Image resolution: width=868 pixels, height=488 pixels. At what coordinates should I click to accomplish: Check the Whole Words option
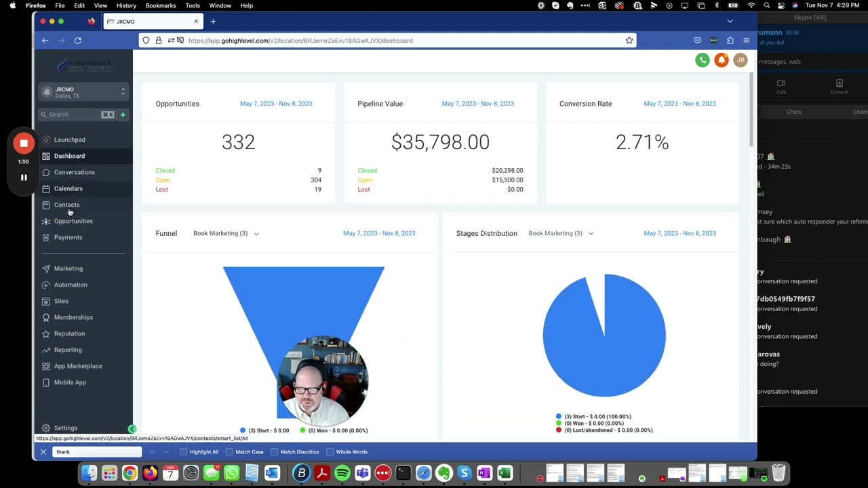click(x=330, y=452)
